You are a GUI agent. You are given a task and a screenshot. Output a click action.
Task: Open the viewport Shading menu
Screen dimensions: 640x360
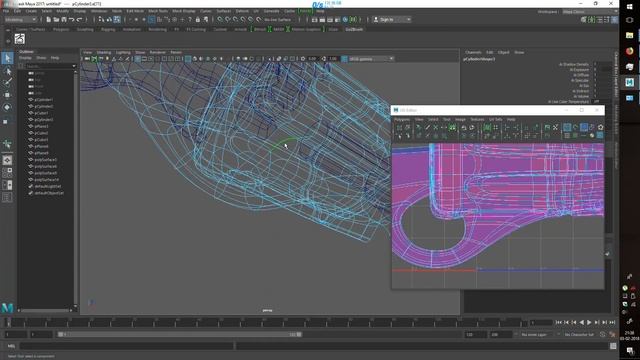point(104,52)
